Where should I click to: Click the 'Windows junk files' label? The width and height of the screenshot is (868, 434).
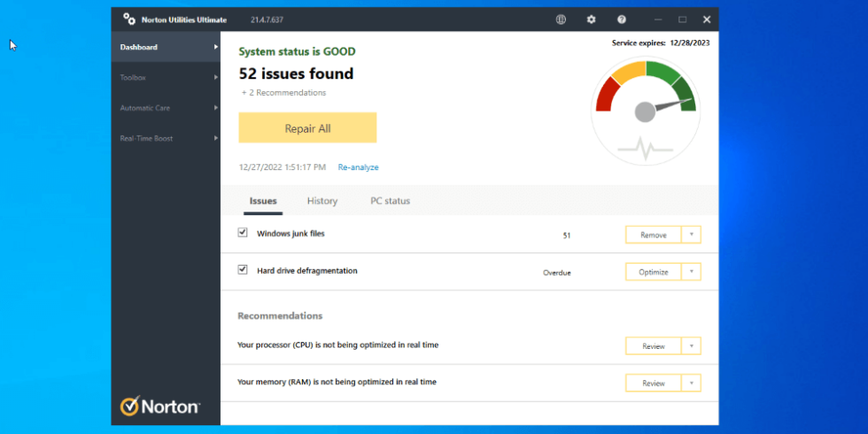291,234
